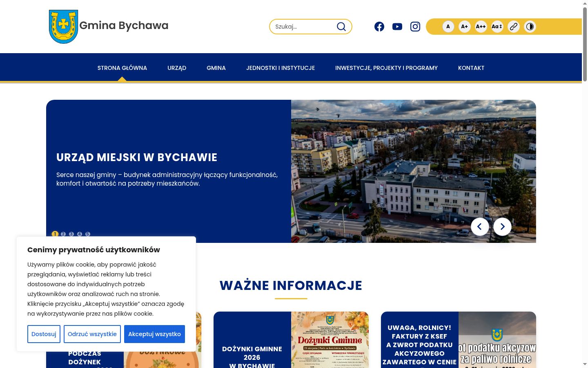Increase font size with the A+ button
The image size is (588, 368).
465,27
